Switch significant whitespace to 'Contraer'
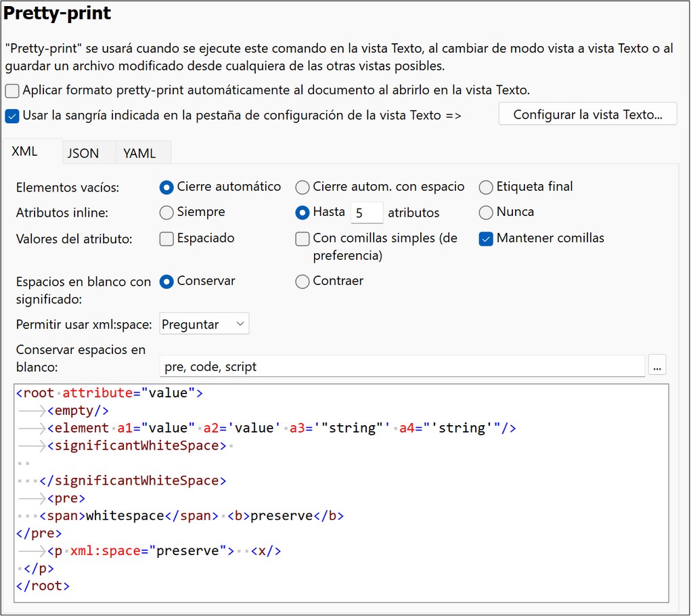This screenshot has width=691, height=616. pyautogui.click(x=302, y=281)
